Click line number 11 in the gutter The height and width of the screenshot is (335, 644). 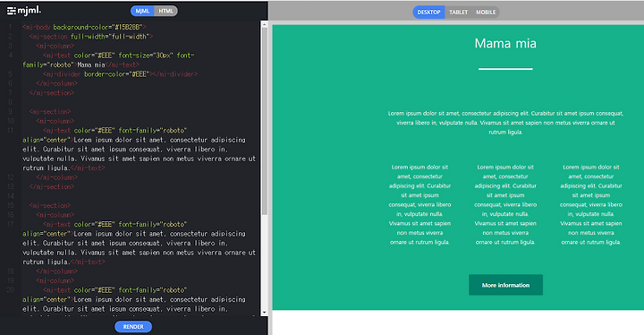tap(10, 131)
